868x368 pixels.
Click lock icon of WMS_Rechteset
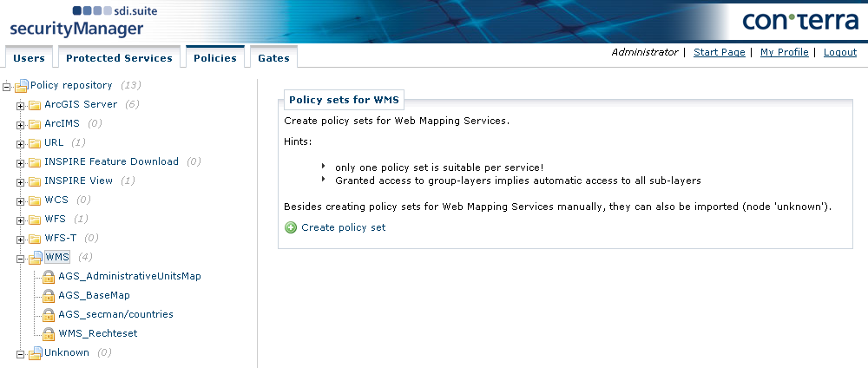49,334
